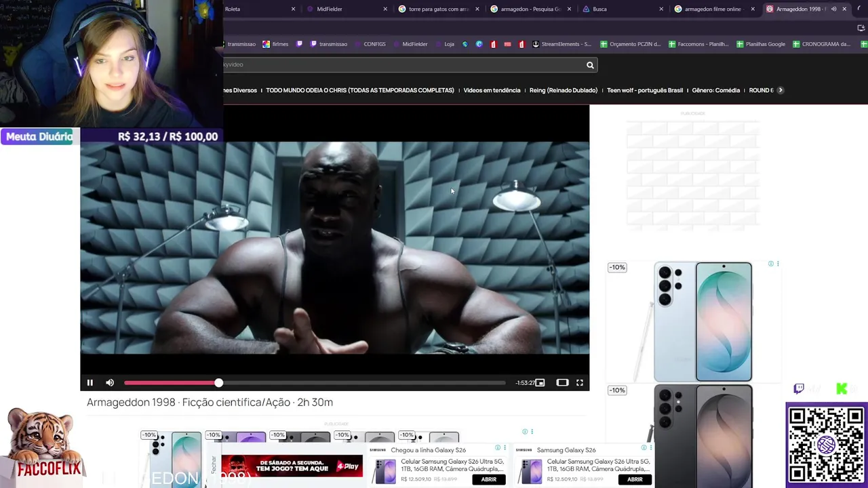Open ad options menu above blue phone ad
This screenshot has width=868, height=488.
[778, 264]
